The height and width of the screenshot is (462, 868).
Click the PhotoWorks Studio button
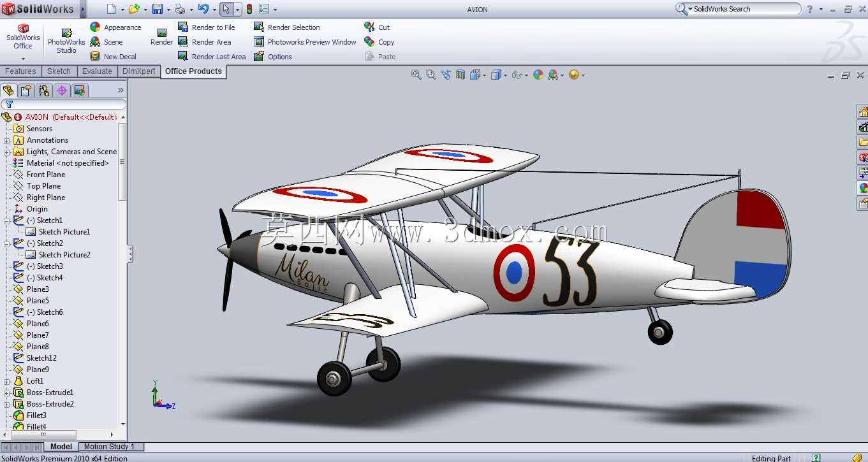(66, 41)
